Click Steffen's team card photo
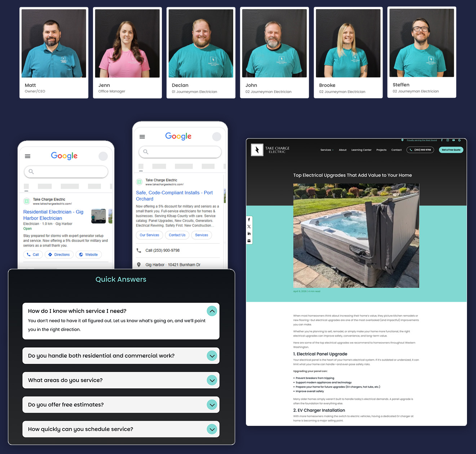Viewport: 476px width, 454px height. pyautogui.click(x=422, y=43)
